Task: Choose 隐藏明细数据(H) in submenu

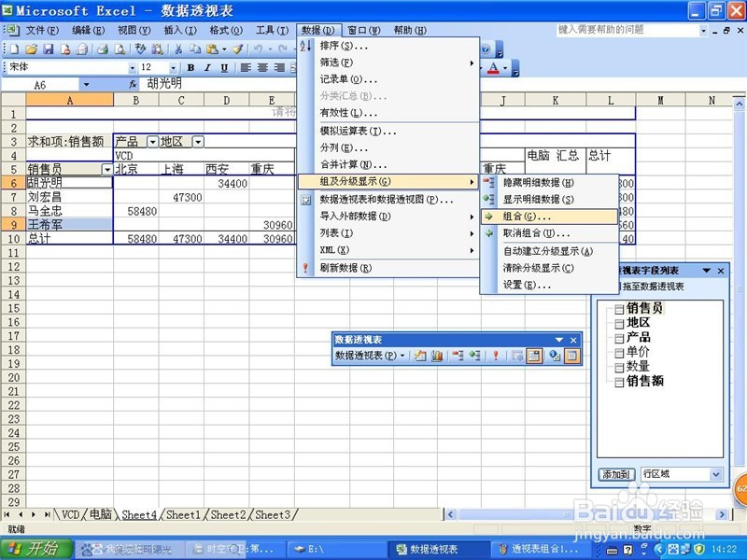Action: pos(549,182)
